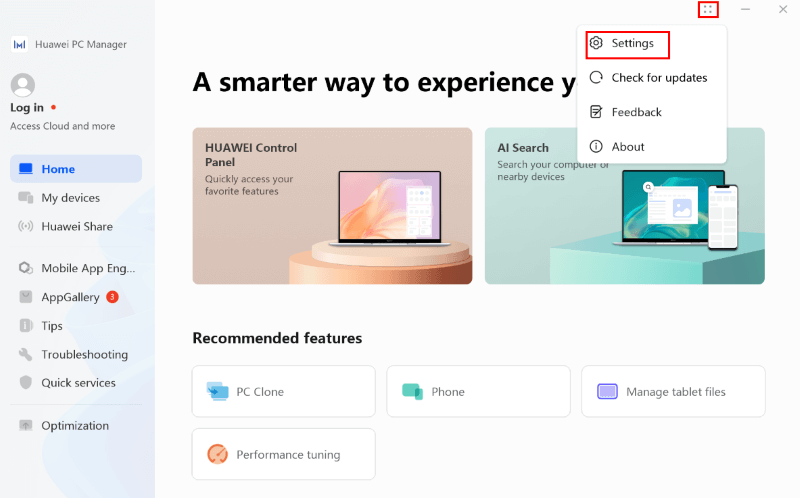Click the Troubleshooting wrench icon

click(26, 354)
